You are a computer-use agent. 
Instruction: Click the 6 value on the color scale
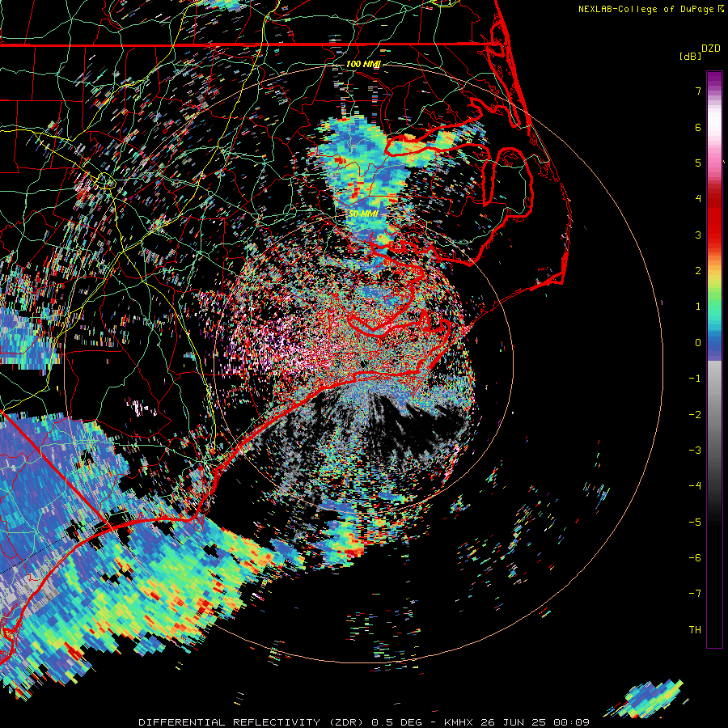coord(698,127)
